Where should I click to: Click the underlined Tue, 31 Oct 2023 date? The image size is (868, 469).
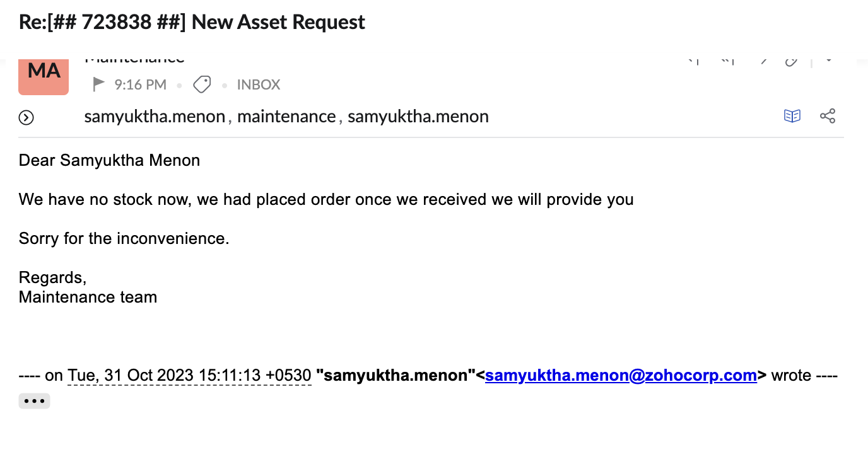(x=189, y=376)
